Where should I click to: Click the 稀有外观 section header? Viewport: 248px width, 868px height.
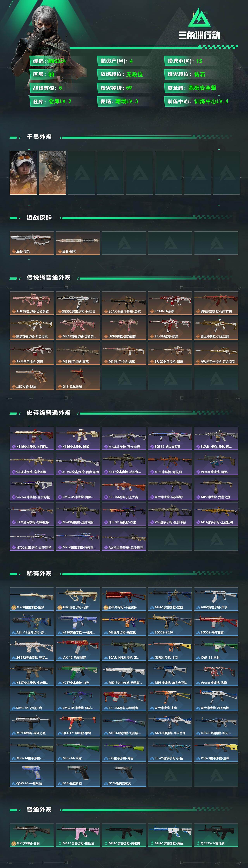click(39, 573)
